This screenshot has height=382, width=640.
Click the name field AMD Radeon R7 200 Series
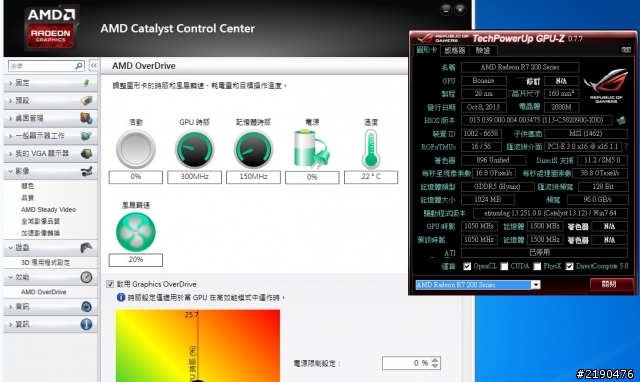(520, 67)
